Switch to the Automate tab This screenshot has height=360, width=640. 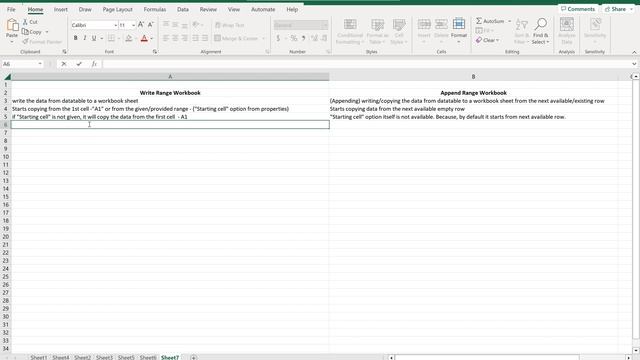263,9
